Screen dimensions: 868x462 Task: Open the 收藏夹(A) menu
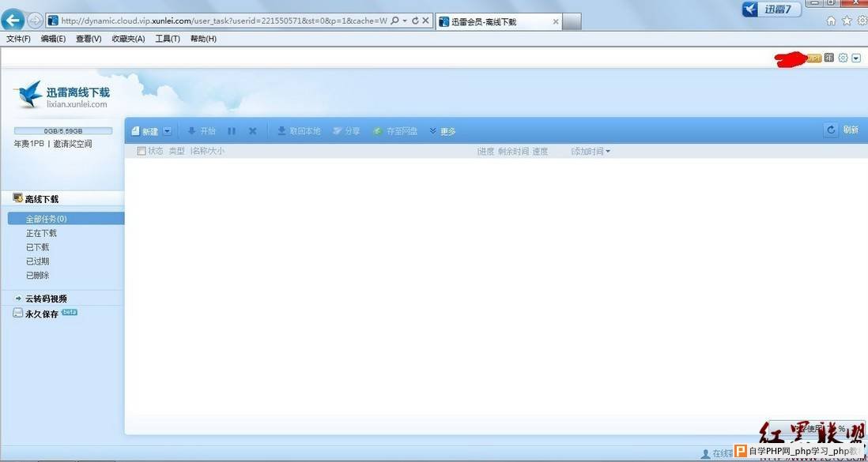(128, 39)
